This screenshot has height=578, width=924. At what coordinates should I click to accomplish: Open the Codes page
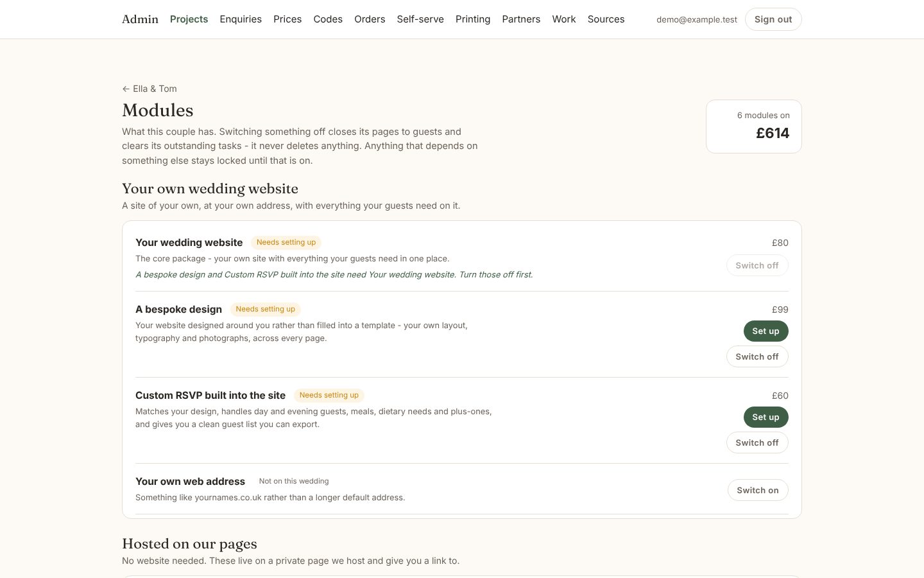tap(328, 19)
